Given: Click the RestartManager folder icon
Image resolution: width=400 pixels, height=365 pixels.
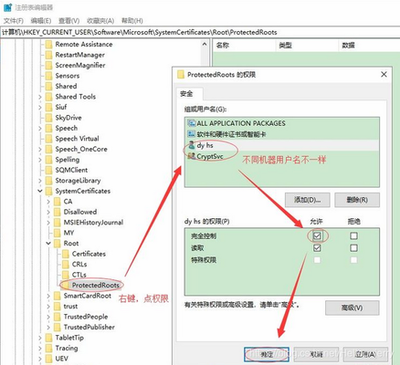Looking at the screenshot, I should (x=49, y=55).
